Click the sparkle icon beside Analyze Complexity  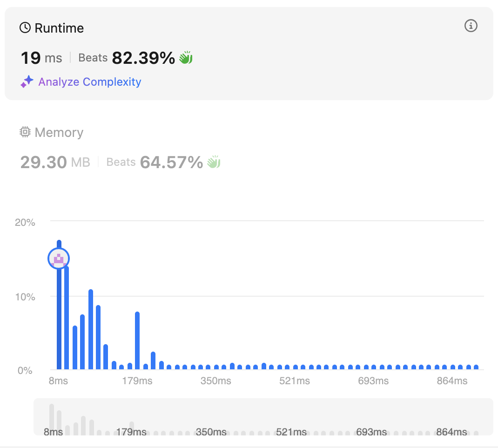(27, 82)
